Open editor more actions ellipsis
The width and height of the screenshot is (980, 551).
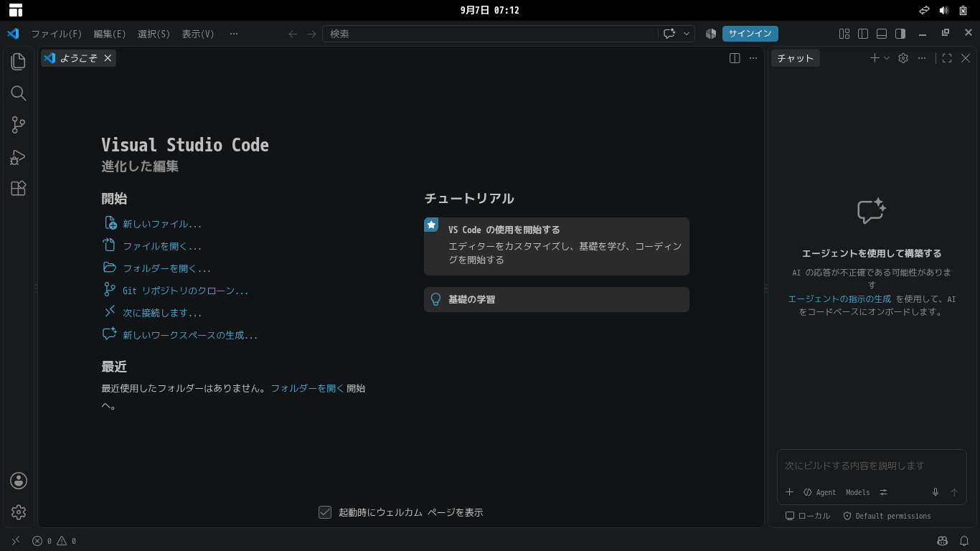coord(753,58)
